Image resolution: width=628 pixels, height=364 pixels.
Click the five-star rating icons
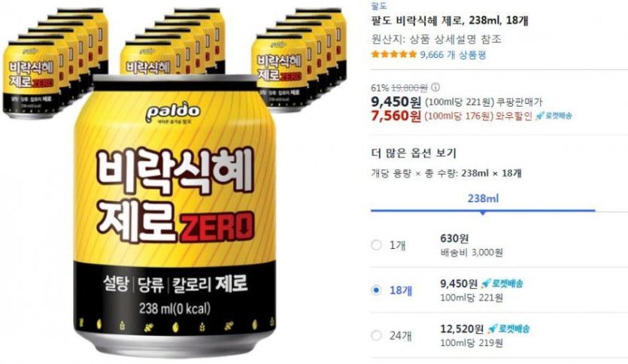pos(394,54)
